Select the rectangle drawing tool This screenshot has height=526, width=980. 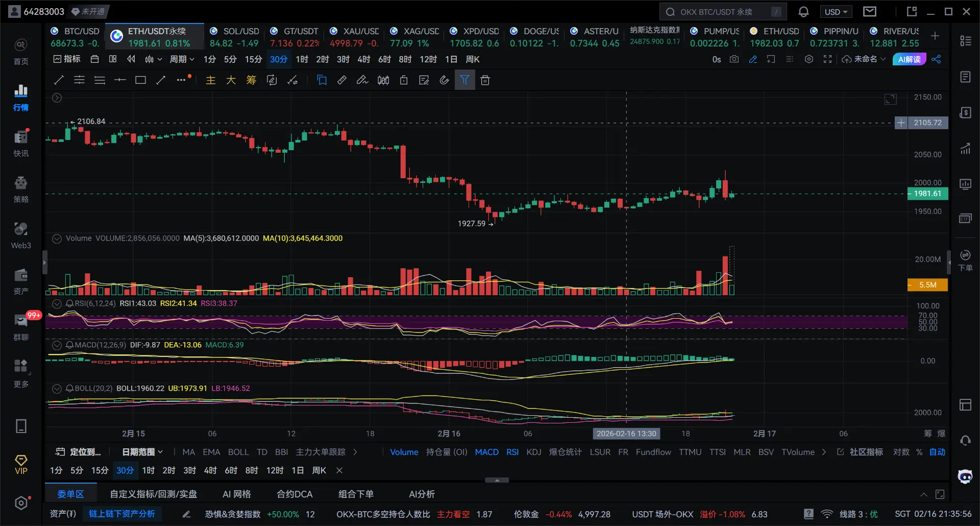click(140, 80)
